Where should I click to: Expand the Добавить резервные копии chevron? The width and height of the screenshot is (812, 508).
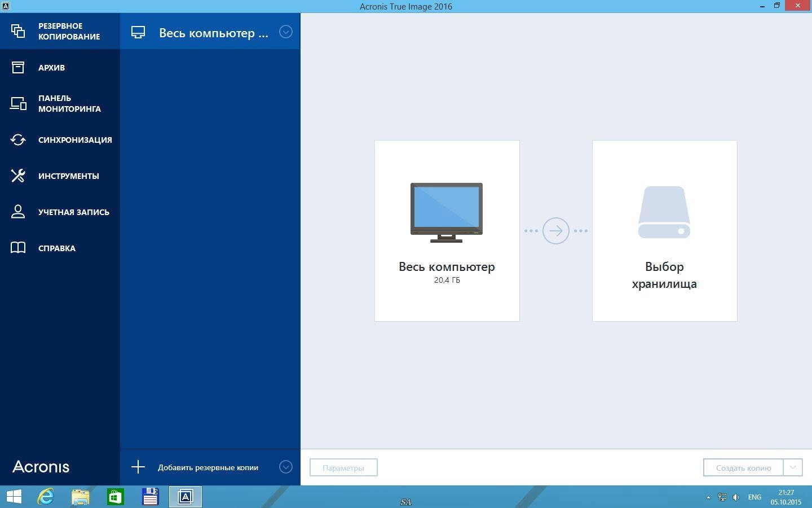tap(286, 467)
